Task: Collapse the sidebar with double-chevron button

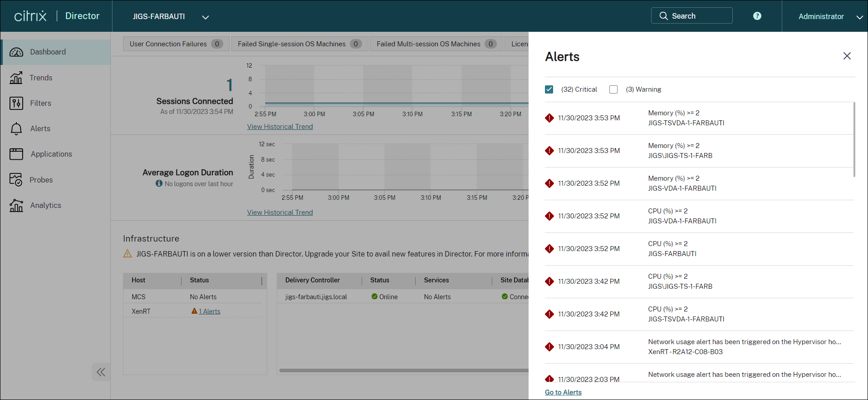Action: (x=101, y=372)
